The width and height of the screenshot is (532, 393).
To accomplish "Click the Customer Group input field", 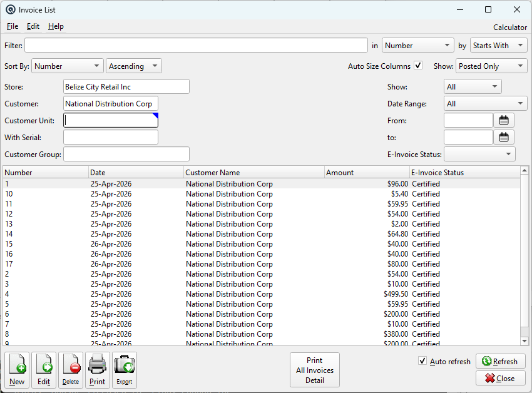I will click(x=126, y=154).
